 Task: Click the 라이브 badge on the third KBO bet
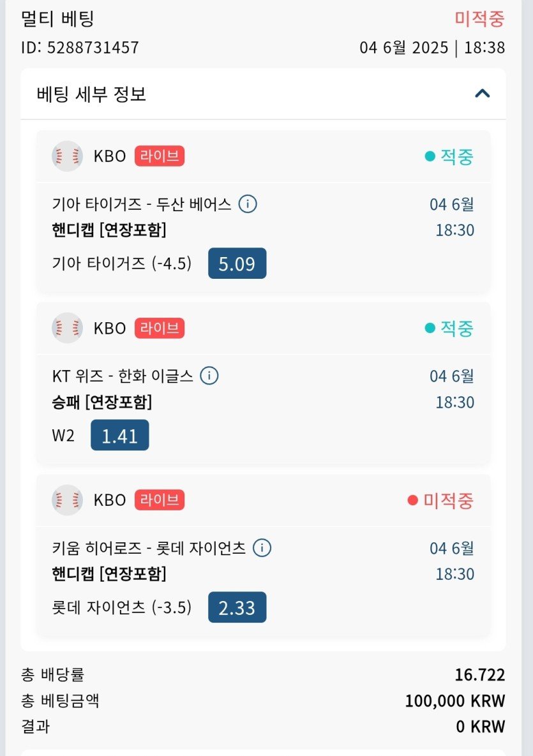click(x=159, y=500)
